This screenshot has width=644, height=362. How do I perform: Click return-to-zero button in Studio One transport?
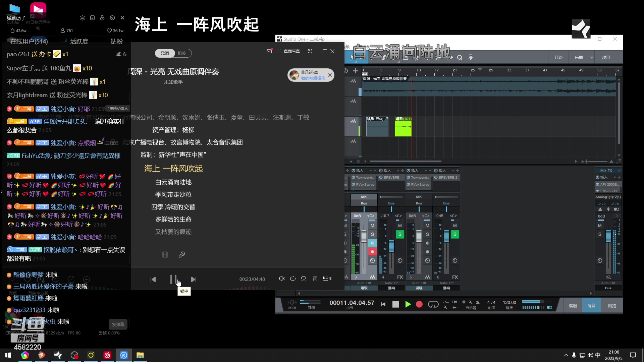383,304
